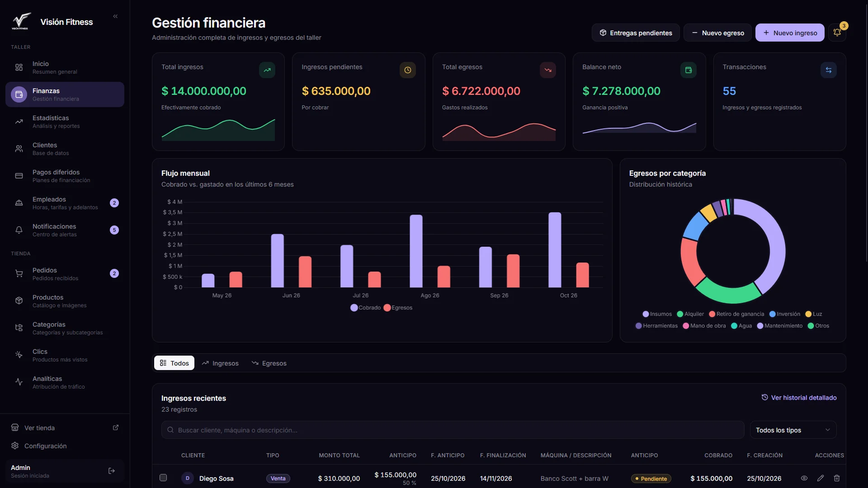
Task: View Diego Sosa's details with the eye icon
Action: point(804,478)
